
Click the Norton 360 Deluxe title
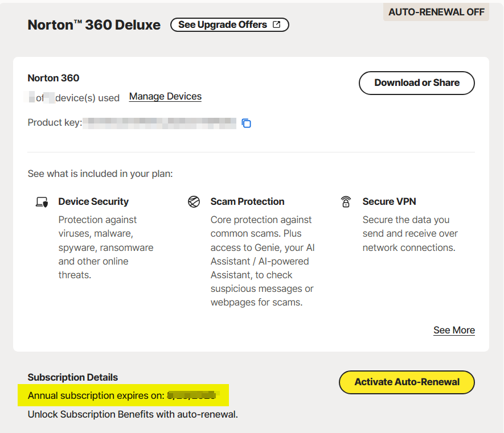click(94, 25)
